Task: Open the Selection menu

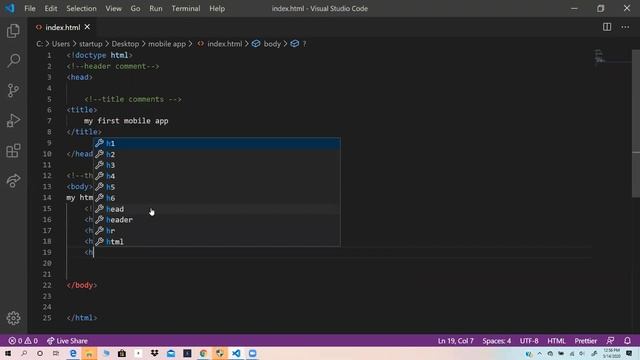Action: [x=81, y=8]
